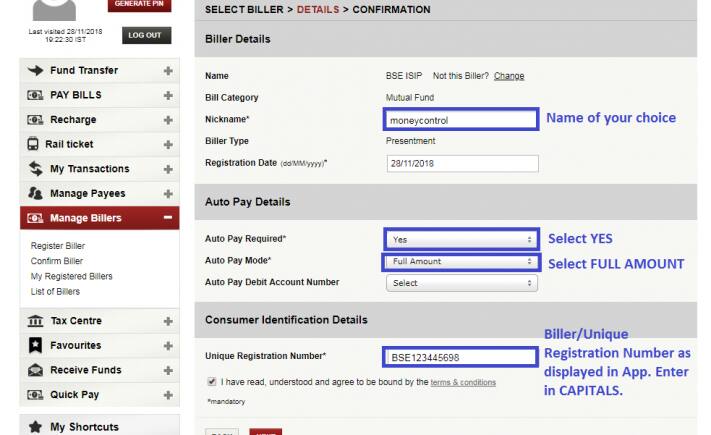
Task: Open the Auto Pay Required dropdown
Action: click(x=461, y=240)
